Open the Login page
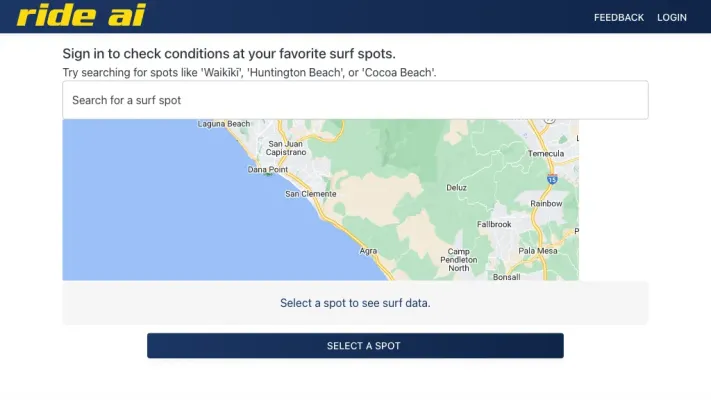Viewport: 711px width, 400px height. point(671,17)
